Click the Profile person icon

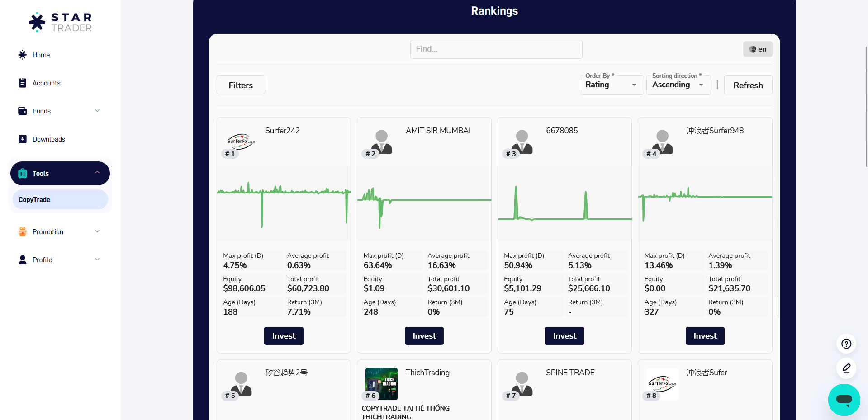point(22,260)
